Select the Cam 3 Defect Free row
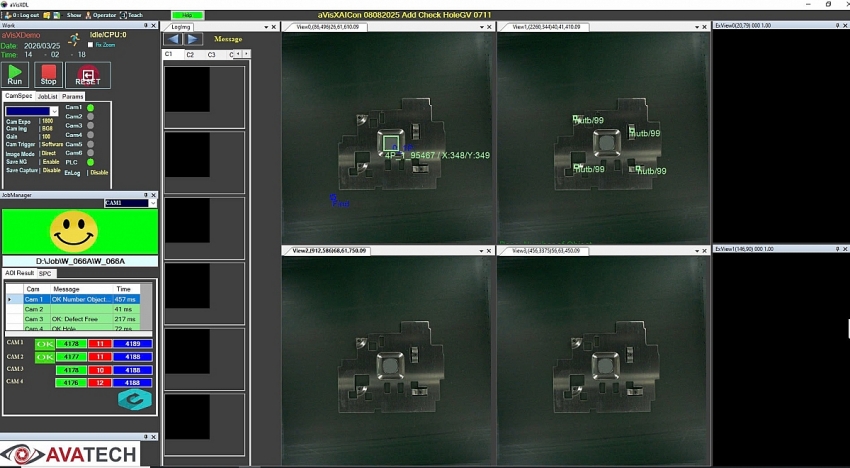The height and width of the screenshot is (468, 850). pyautogui.click(x=80, y=319)
